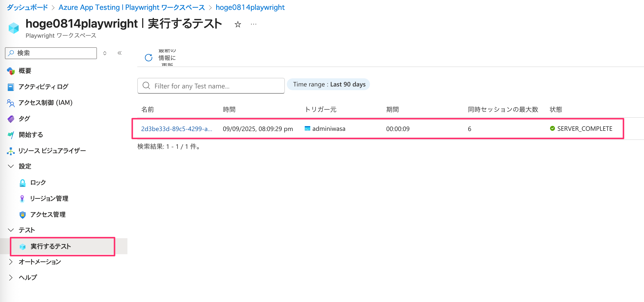Sort by 期間 column header
The height and width of the screenshot is (302, 644).
(x=392, y=109)
